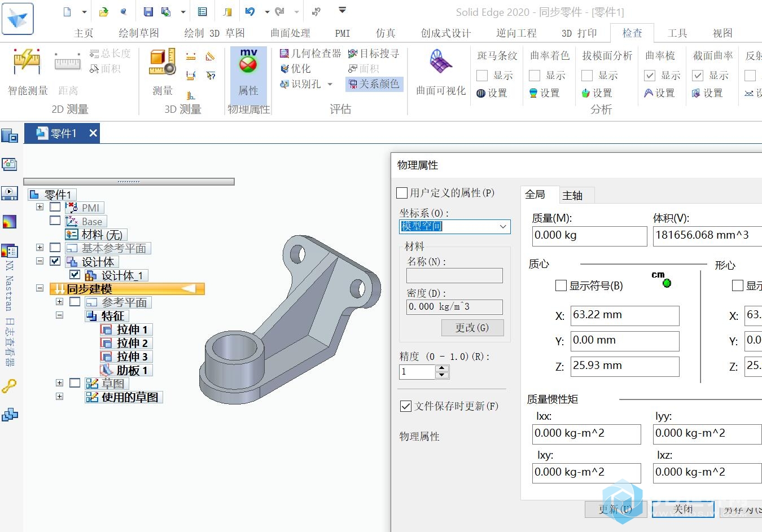The image size is (762, 532).
Task: Click the New document icon
Action: (x=67, y=12)
